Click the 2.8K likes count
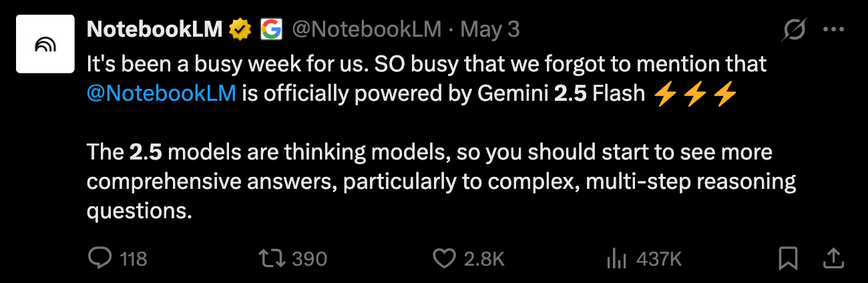This screenshot has width=868, height=283. (x=484, y=259)
